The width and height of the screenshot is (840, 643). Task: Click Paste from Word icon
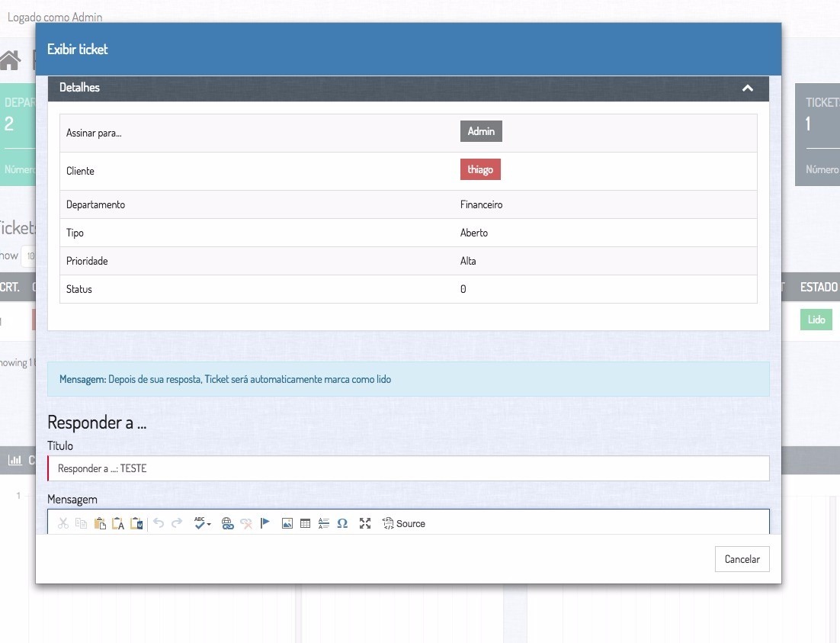[x=136, y=523]
